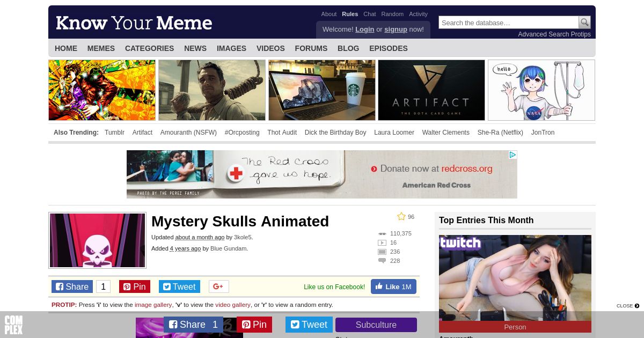Pin the entry on Pinterest
644x338 pixels.
[x=135, y=286]
